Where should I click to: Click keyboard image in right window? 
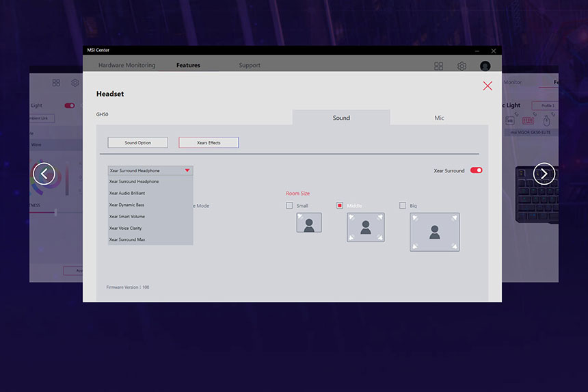pyautogui.click(x=537, y=195)
